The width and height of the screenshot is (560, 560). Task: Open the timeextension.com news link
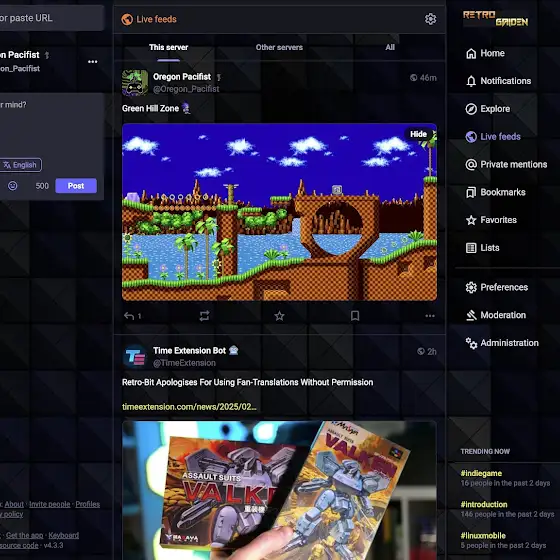(x=189, y=407)
